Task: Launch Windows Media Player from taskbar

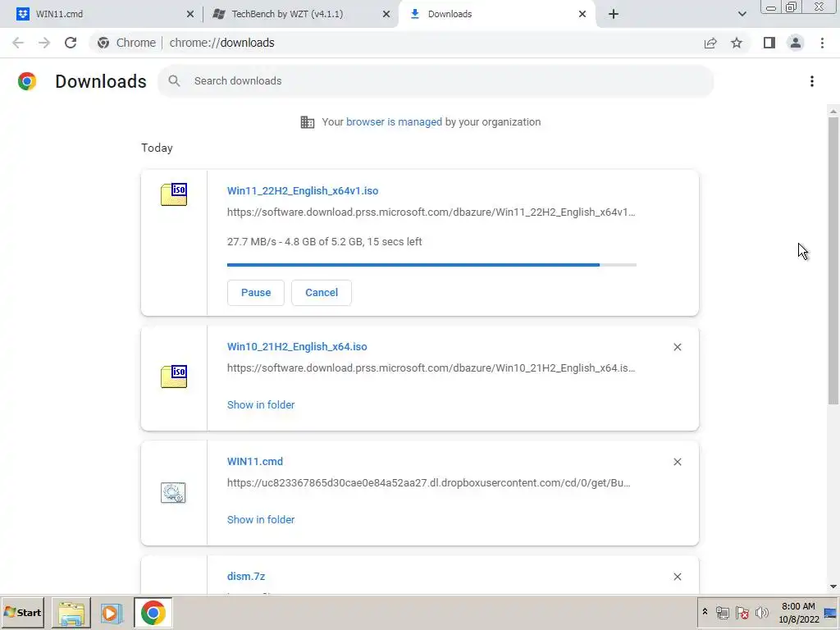Action: pyautogui.click(x=111, y=613)
